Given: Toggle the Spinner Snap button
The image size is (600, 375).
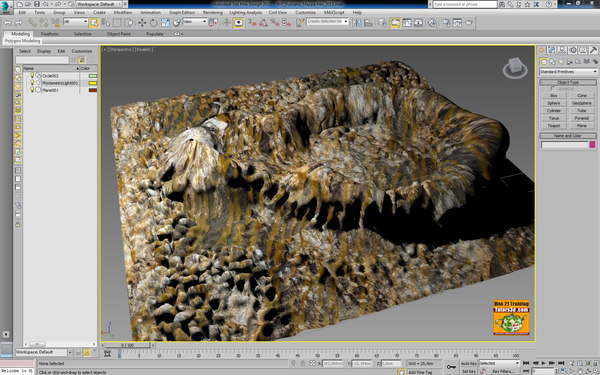Looking at the screenshot, I should pos(287,23).
